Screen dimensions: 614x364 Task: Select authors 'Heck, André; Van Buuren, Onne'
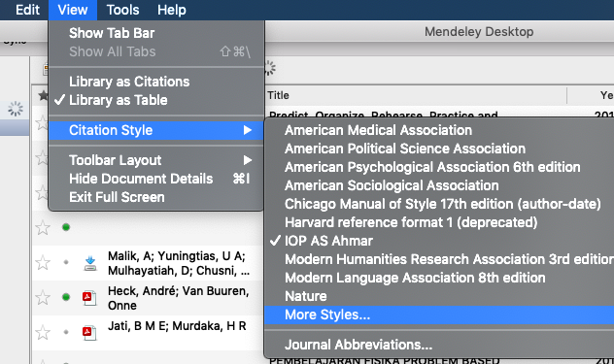[178, 298]
